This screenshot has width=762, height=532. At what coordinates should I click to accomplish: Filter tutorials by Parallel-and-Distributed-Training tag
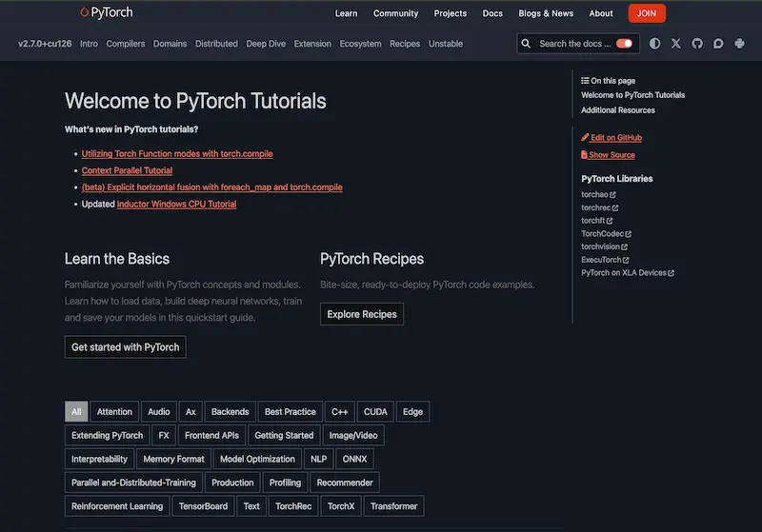(133, 483)
